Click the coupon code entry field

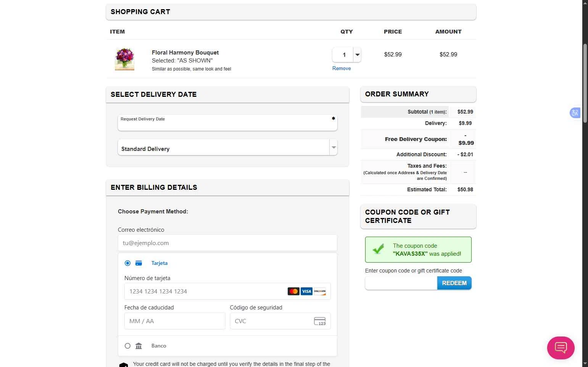pos(401,283)
